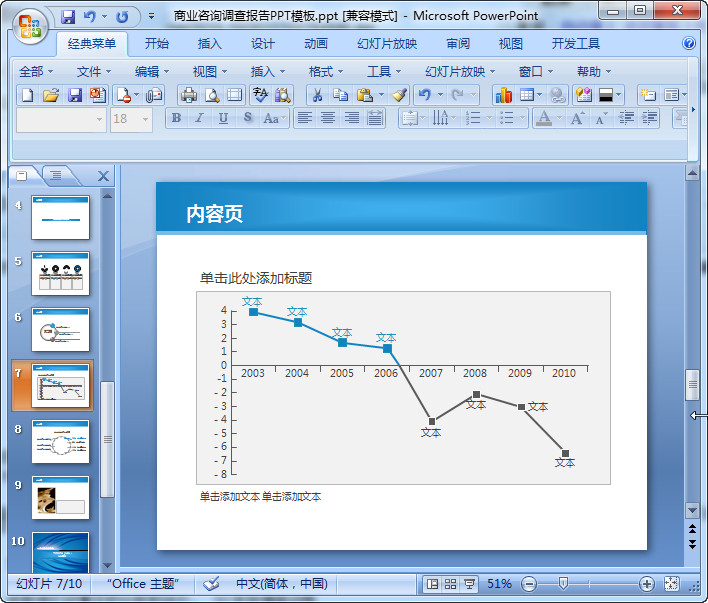This screenshot has height=603, width=708.
Task: Toggle underline formatting
Action: [223, 118]
